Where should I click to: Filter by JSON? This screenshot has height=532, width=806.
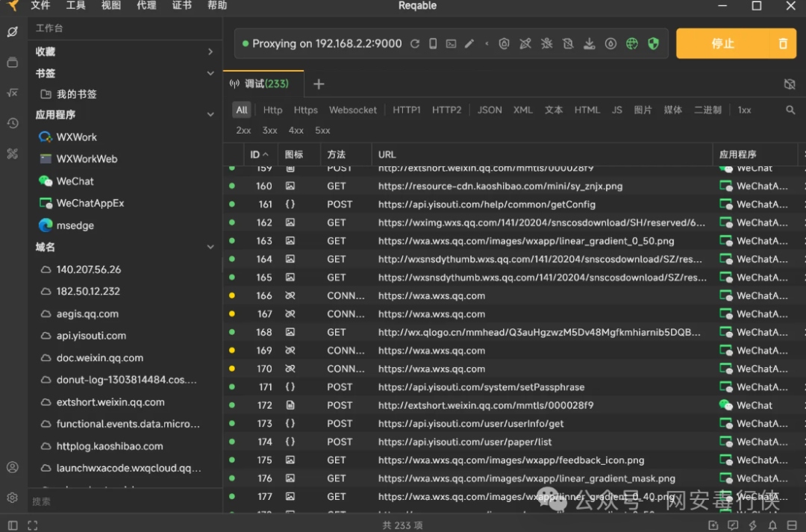tap(490, 110)
